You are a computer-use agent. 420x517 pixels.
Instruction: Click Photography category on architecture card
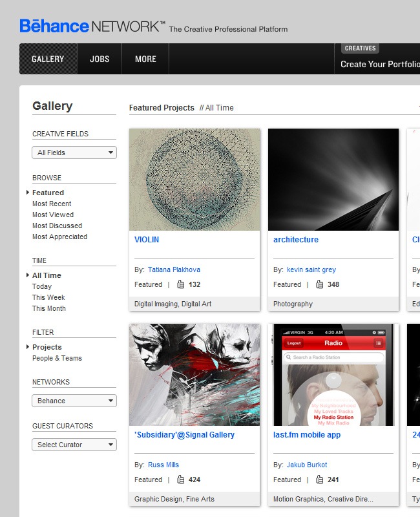tap(293, 304)
